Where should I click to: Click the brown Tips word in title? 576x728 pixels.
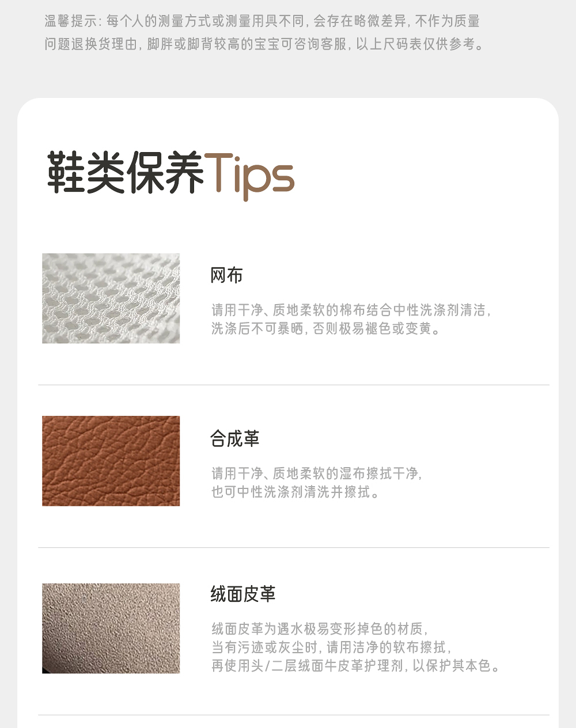pos(249,175)
